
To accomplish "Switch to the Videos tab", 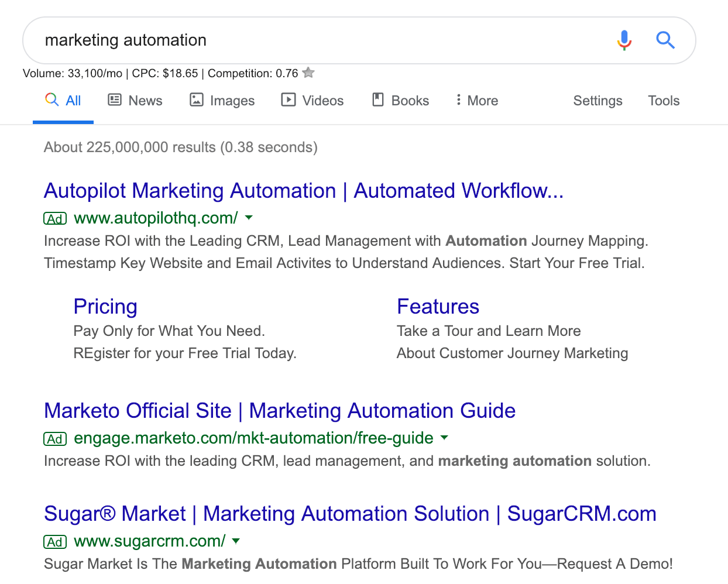I will click(x=313, y=101).
